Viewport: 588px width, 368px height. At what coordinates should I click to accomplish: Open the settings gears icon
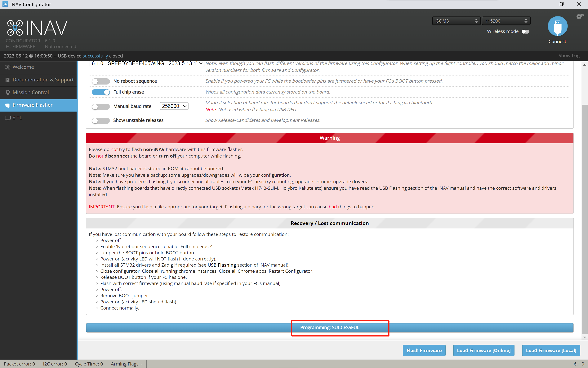coord(580,16)
